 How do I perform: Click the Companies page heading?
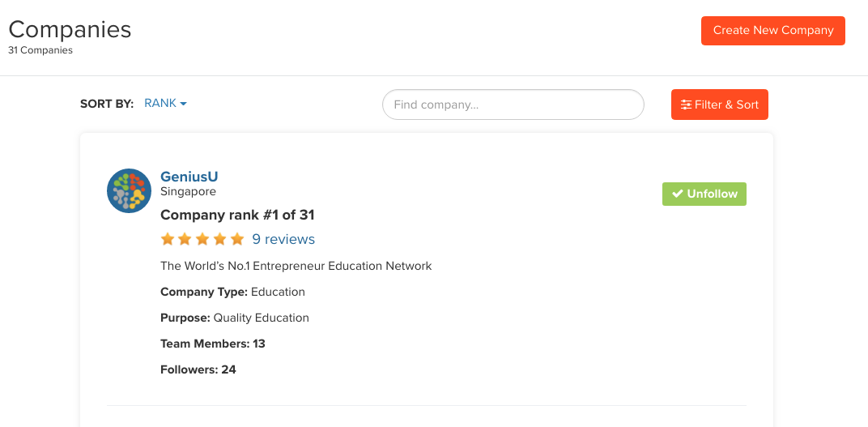70,29
